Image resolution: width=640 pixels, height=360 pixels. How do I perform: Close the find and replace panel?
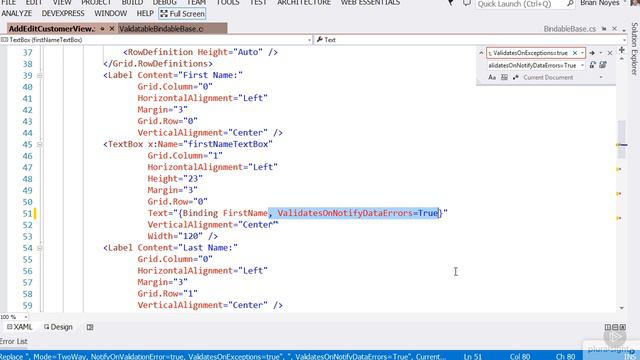coord(610,53)
